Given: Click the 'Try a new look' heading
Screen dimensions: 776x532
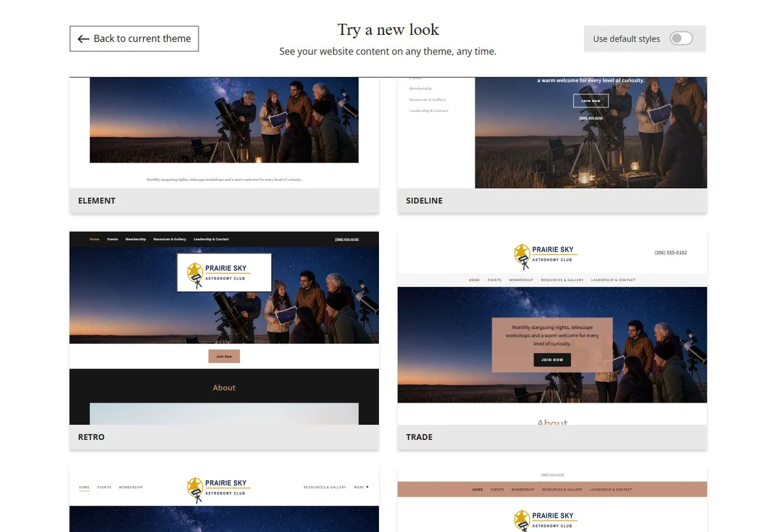Looking at the screenshot, I should coord(388,30).
